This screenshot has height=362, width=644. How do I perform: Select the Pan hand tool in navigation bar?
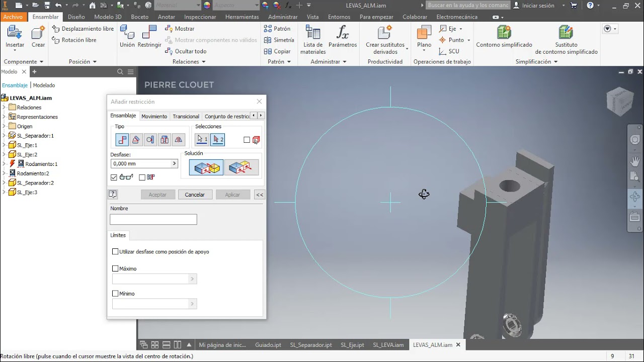[635, 161]
